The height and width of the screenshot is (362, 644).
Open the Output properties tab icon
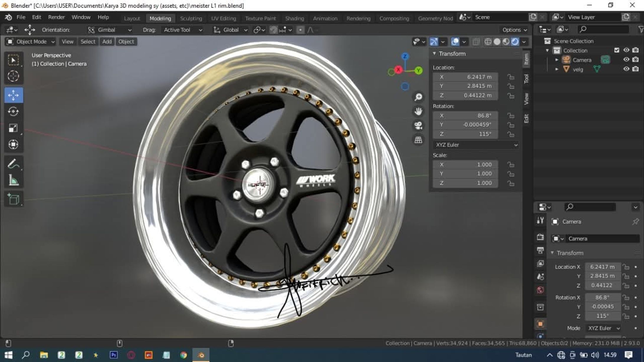coord(540,250)
